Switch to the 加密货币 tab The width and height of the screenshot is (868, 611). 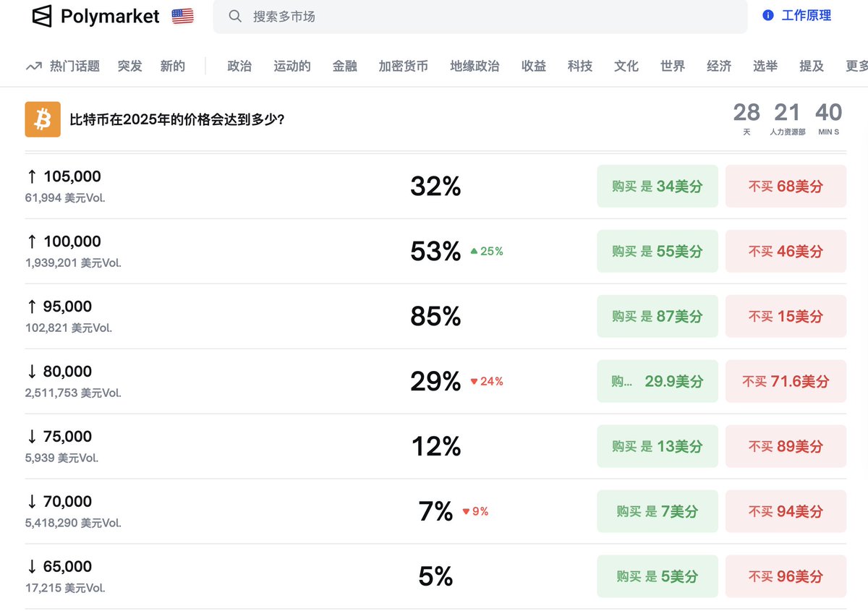click(403, 67)
